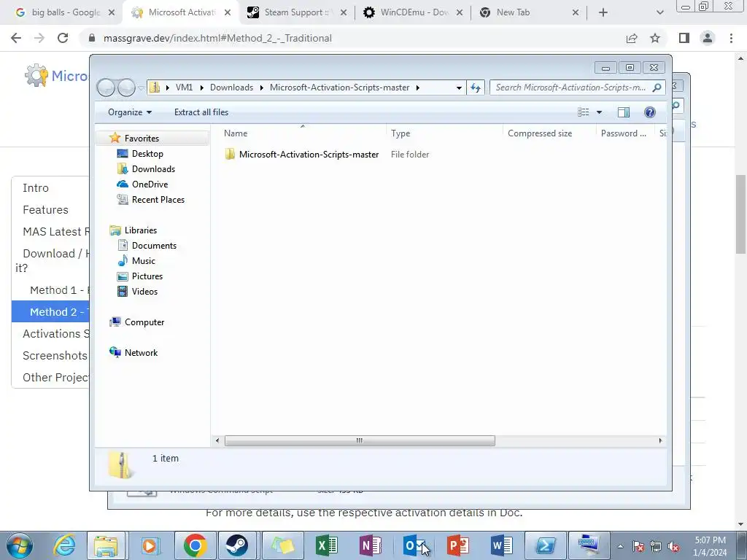This screenshot has height=560, width=747.
Task: Share this page via Chrome share icon
Action: (632, 38)
